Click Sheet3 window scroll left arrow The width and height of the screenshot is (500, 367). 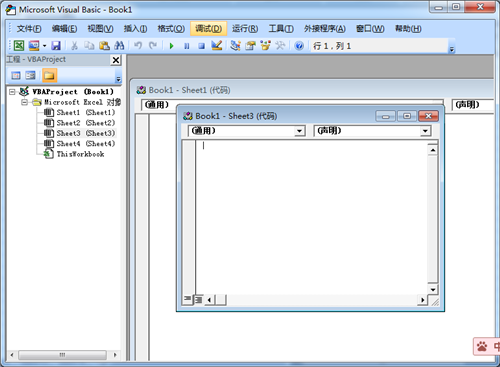pyautogui.click(x=209, y=300)
